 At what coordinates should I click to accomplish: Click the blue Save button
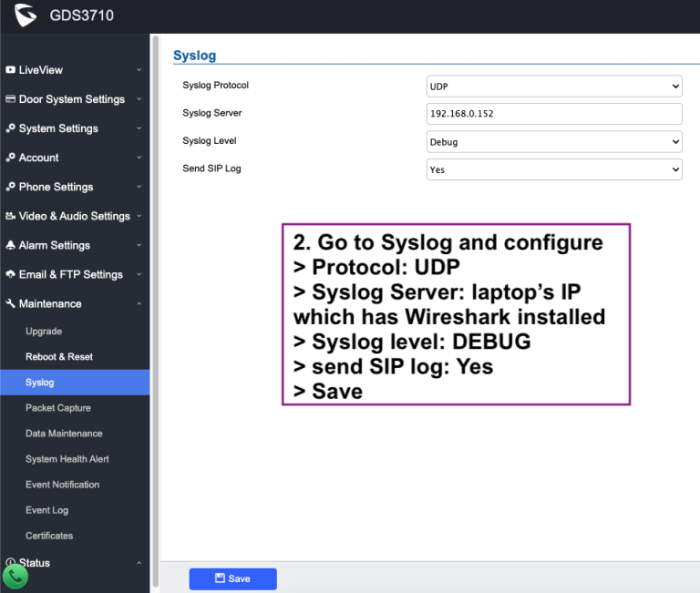pyautogui.click(x=232, y=578)
